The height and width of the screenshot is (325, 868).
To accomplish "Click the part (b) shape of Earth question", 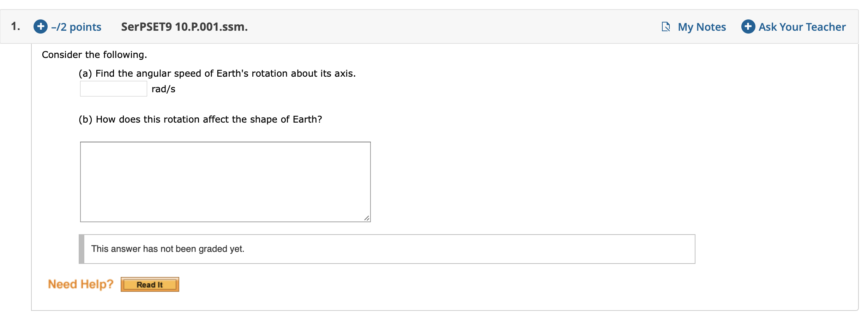I will tap(200, 119).
